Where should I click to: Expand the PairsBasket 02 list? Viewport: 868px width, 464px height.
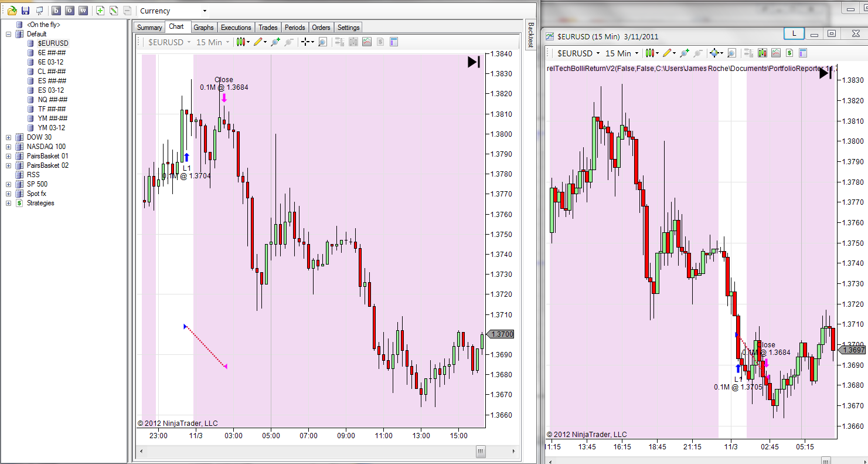(x=9, y=165)
